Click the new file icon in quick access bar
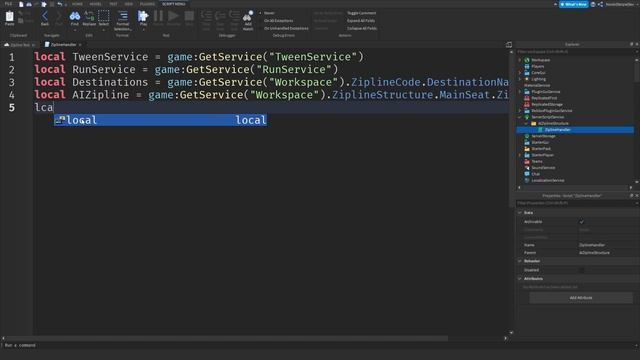 click(21, 4)
